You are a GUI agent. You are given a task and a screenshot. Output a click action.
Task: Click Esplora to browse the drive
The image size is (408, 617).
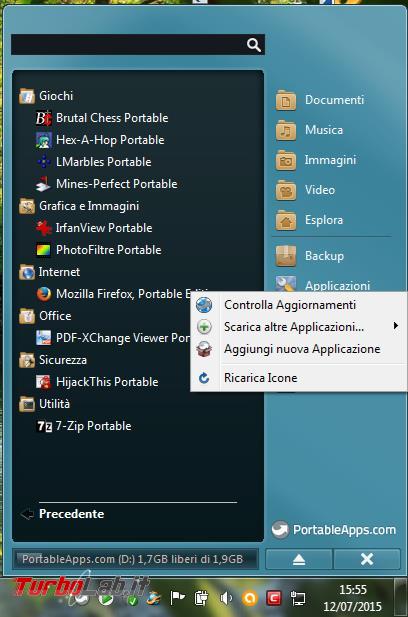click(309, 220)
